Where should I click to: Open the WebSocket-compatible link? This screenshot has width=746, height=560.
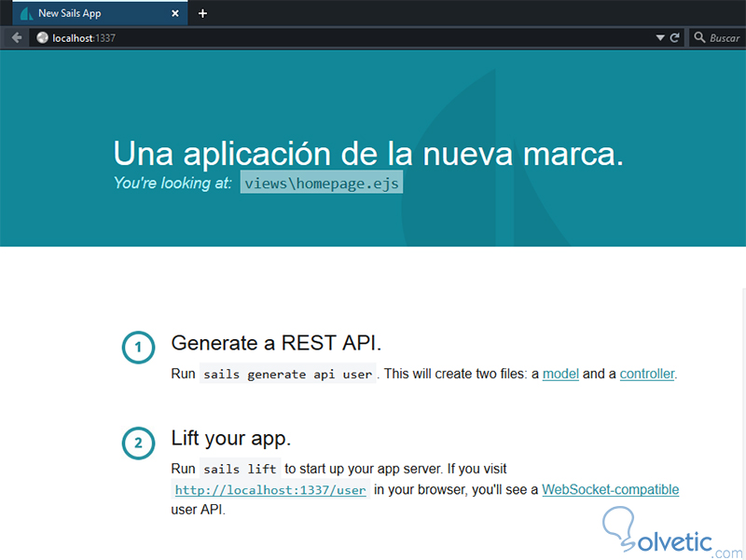611,489
